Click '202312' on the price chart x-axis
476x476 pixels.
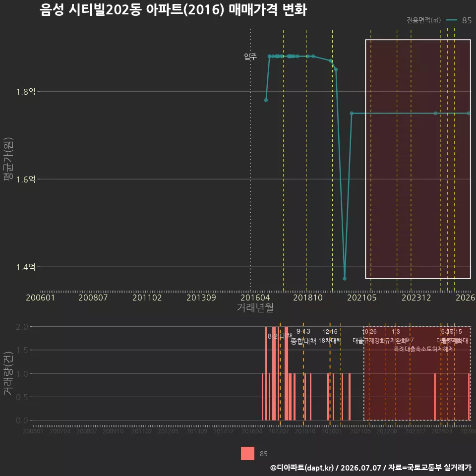pos(416,297)
